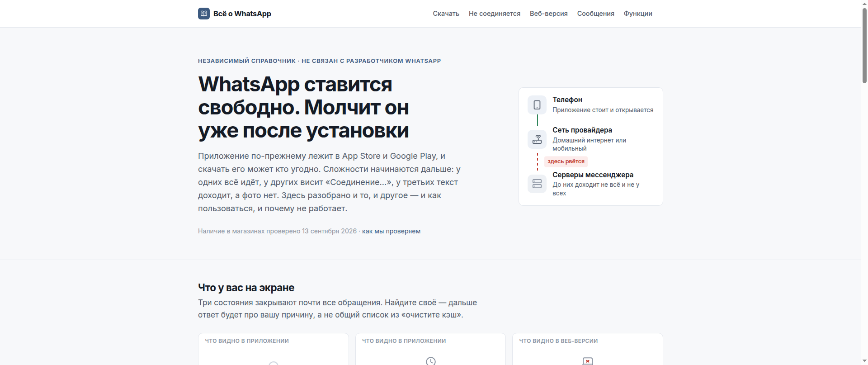Click the «Наличие в магазинах проверено» date text

(x=277, y=231)
